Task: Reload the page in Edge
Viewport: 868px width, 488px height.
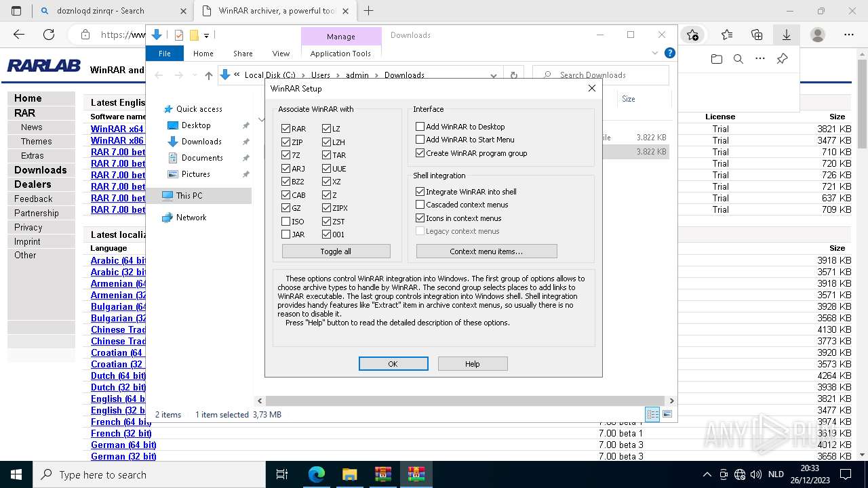Action: (x=49, y=35)
